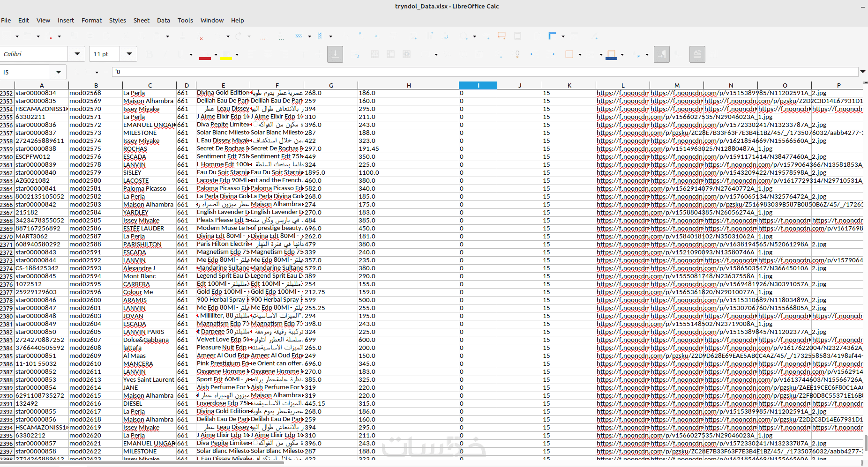Select the row 2362 header
Screen dimensions: 868x467
pos(7,173)
